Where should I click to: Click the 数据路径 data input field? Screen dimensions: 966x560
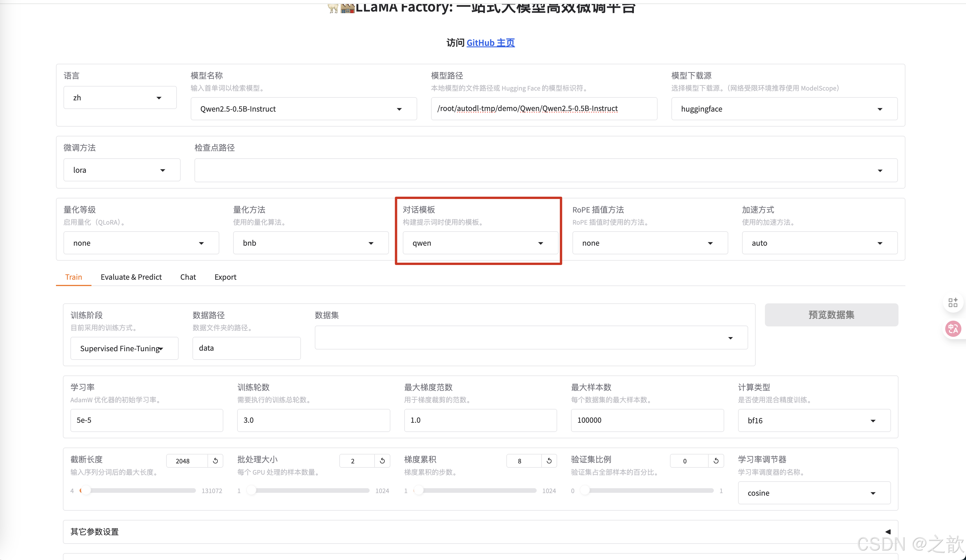point(246,348)
